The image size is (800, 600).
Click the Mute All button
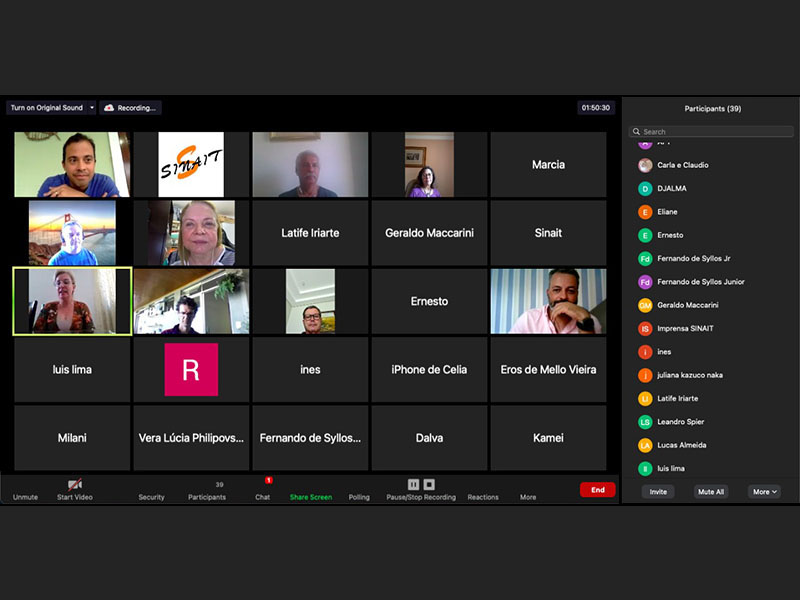(711, 492)
